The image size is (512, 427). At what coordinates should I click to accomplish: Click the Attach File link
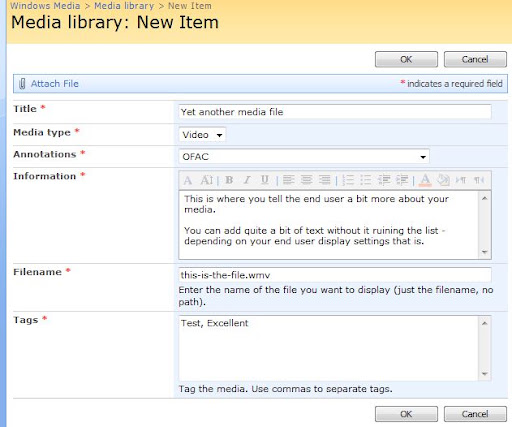55,84
